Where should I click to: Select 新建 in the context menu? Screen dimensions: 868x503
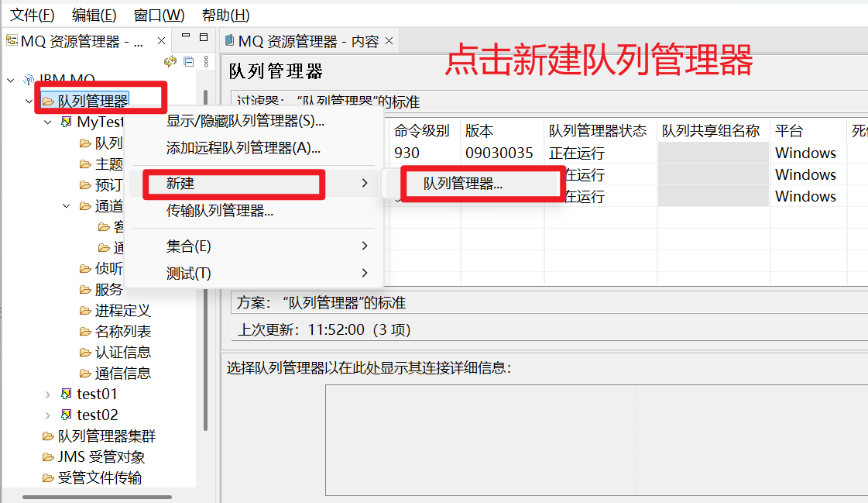254,184
